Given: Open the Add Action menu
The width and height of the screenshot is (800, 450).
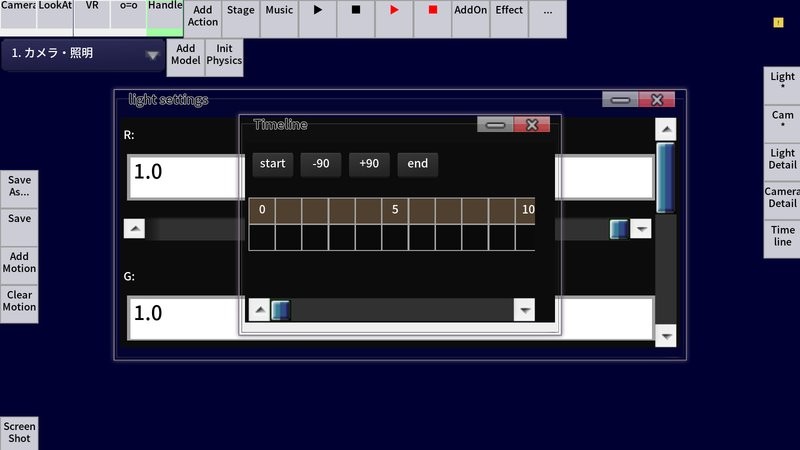Looking at the screenshot, I should [x=203, y=18].
